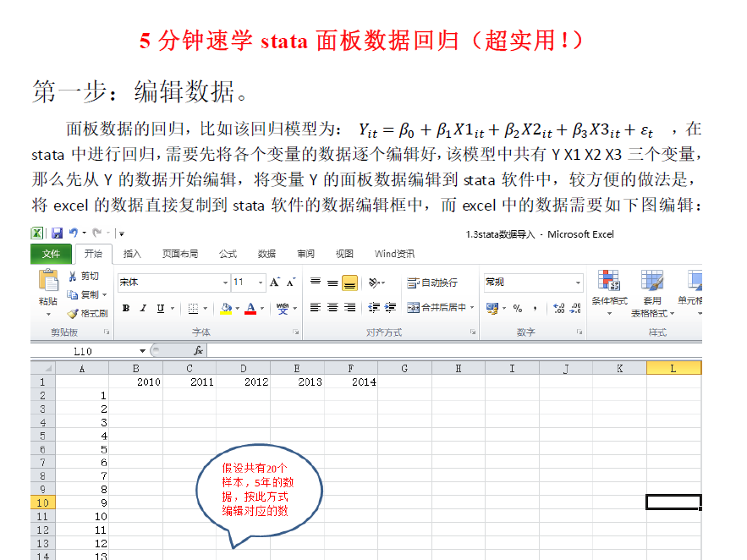747x560 pixels.
Task: Switch to the 开始 Home tab
Action: [x=93, y=254]
